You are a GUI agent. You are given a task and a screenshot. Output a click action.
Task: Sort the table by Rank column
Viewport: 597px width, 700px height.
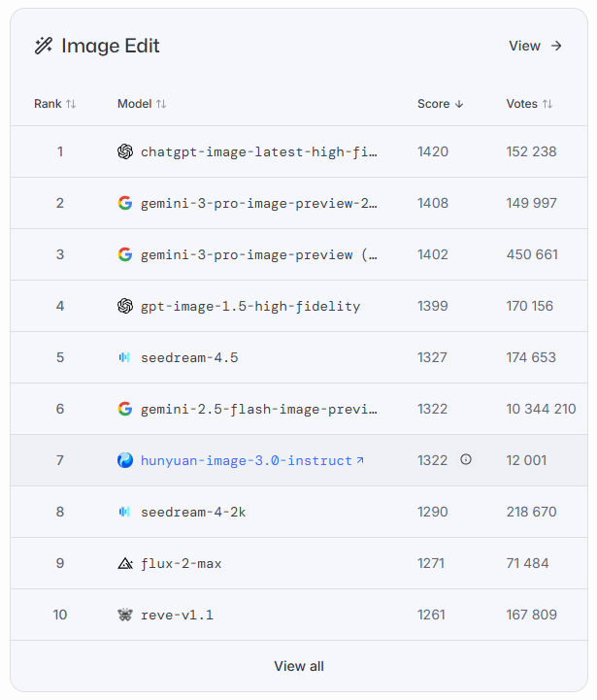coord(55,104)
